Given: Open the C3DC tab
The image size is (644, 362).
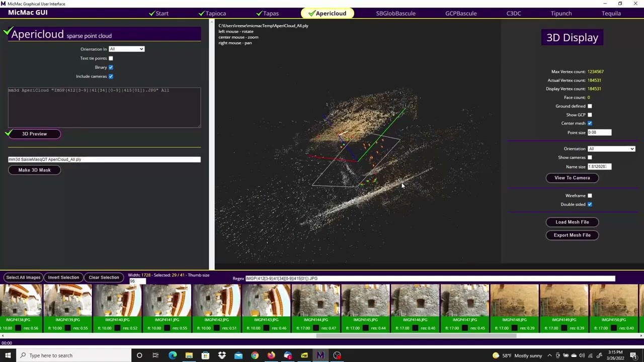Looking at the screenshot, I should point(514,14).
